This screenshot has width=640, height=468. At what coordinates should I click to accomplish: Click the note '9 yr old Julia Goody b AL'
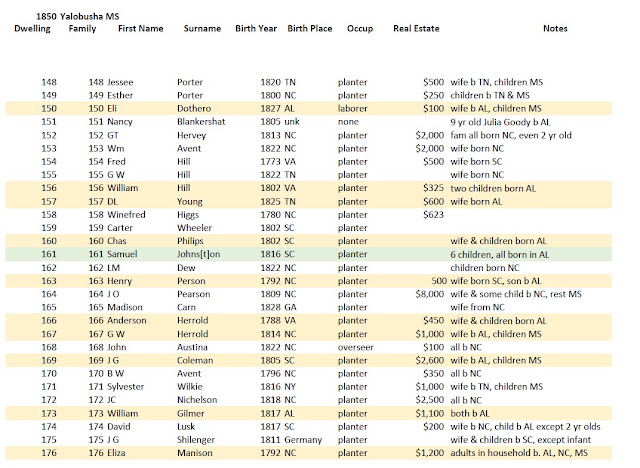500,122
